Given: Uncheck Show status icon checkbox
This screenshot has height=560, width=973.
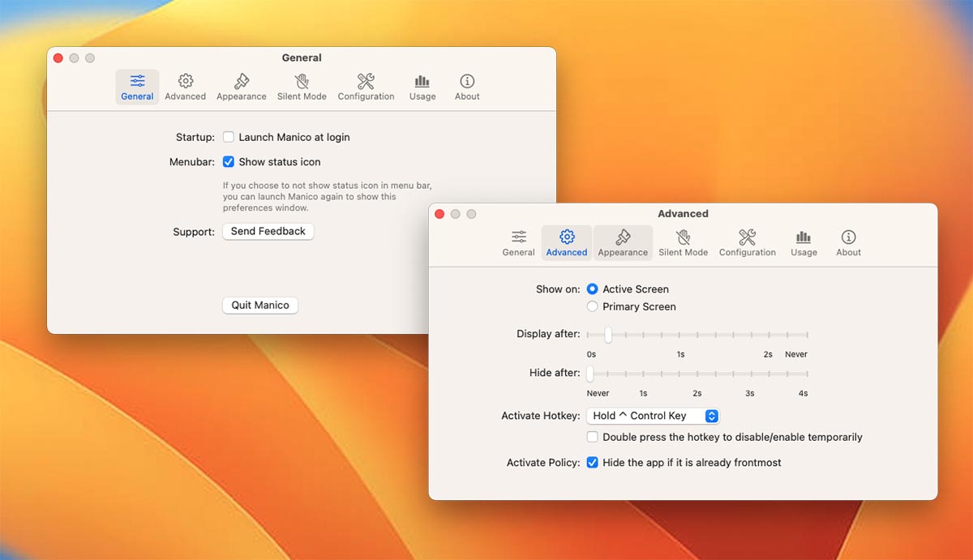Looking at the screenshot, I should coord(229,162).
